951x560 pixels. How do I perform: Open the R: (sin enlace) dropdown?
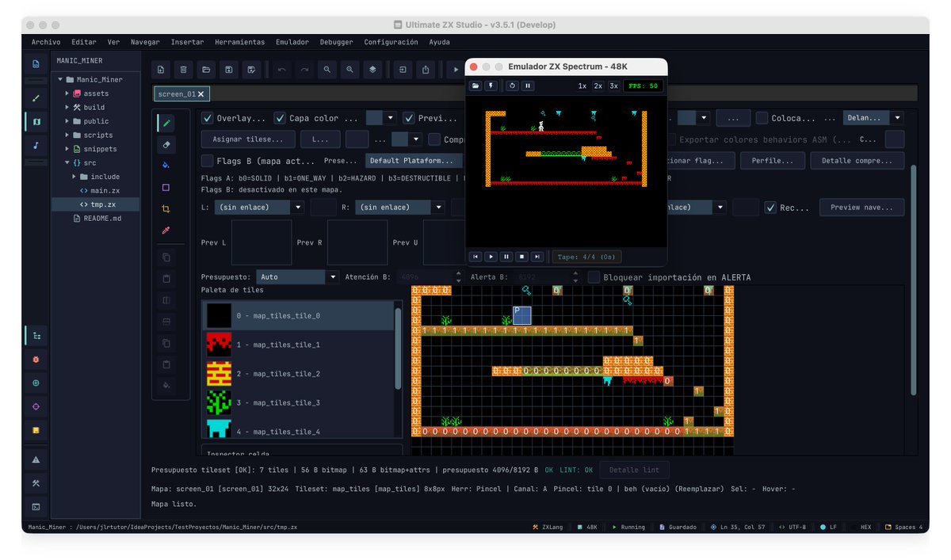pos(399,208)
